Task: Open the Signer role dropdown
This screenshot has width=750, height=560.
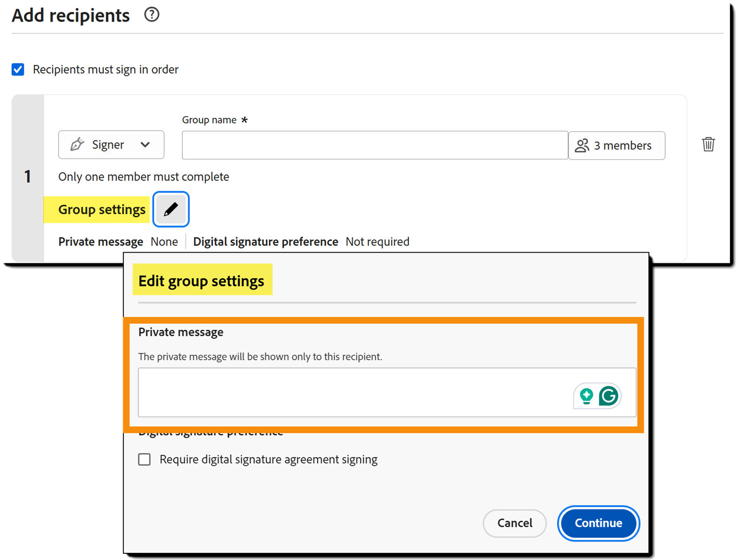Action: tap(111, 144)
